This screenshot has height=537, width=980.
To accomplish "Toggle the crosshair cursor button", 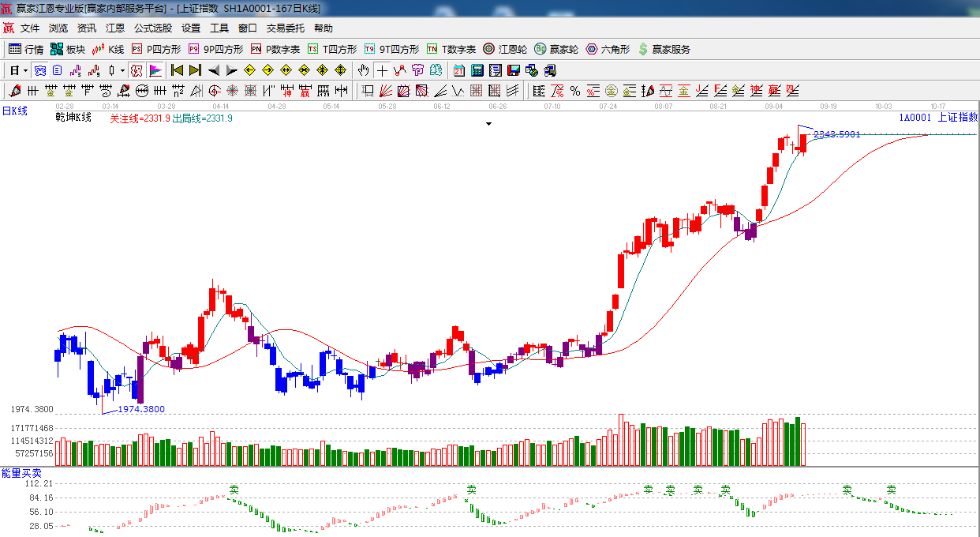I will point(382,70).
